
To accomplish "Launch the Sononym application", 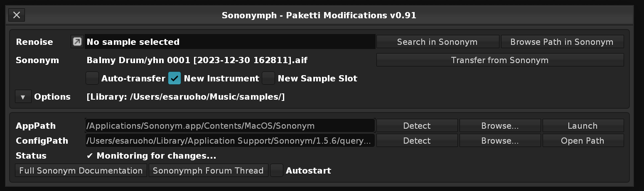I will [x=583, y=126].
